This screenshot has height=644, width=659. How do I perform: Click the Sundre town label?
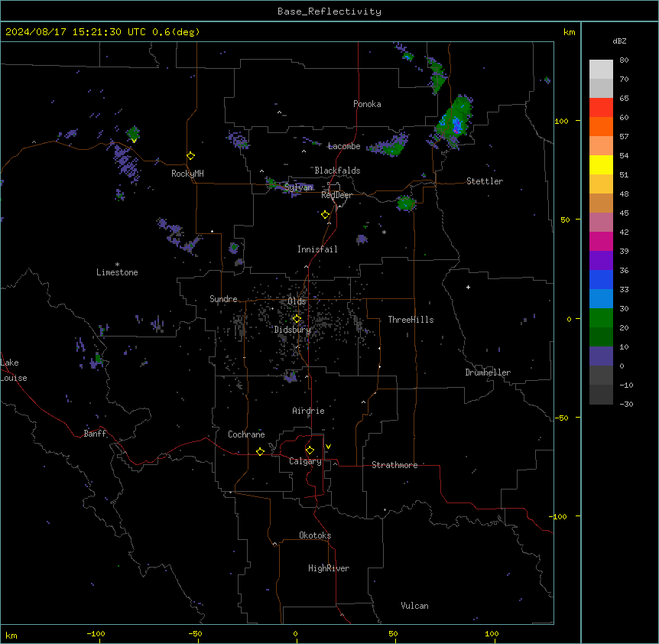(223, 299)
